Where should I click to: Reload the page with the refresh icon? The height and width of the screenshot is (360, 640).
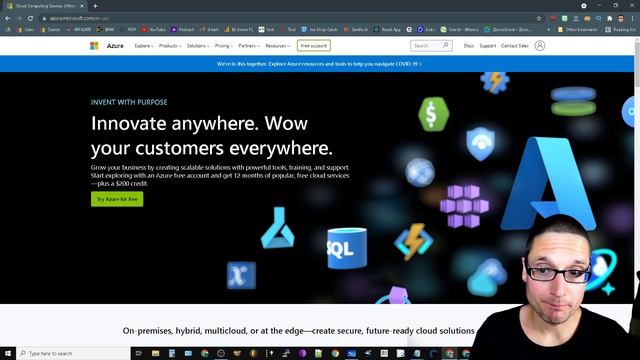tap(30, 18)
